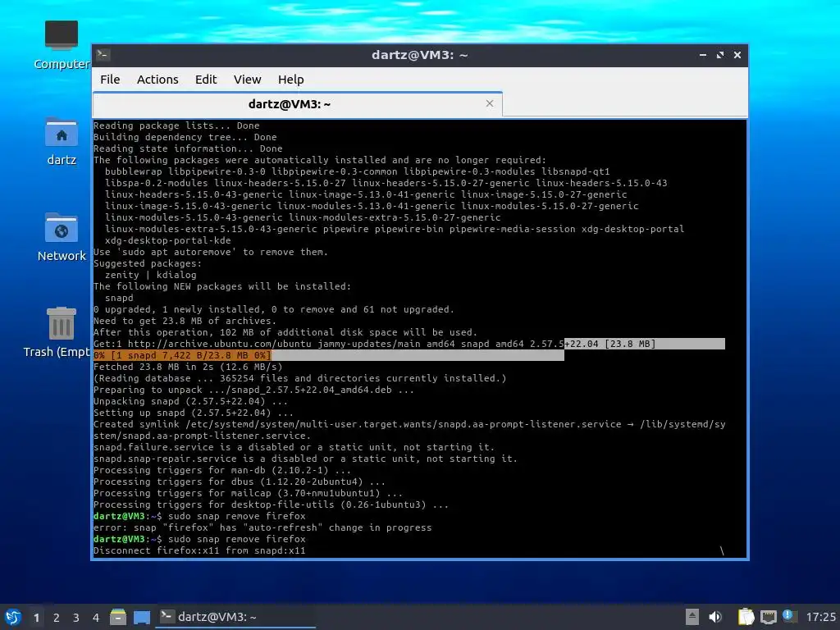
Task: Click the removable media eject tray icon
Action: click(x=692, y=617)
